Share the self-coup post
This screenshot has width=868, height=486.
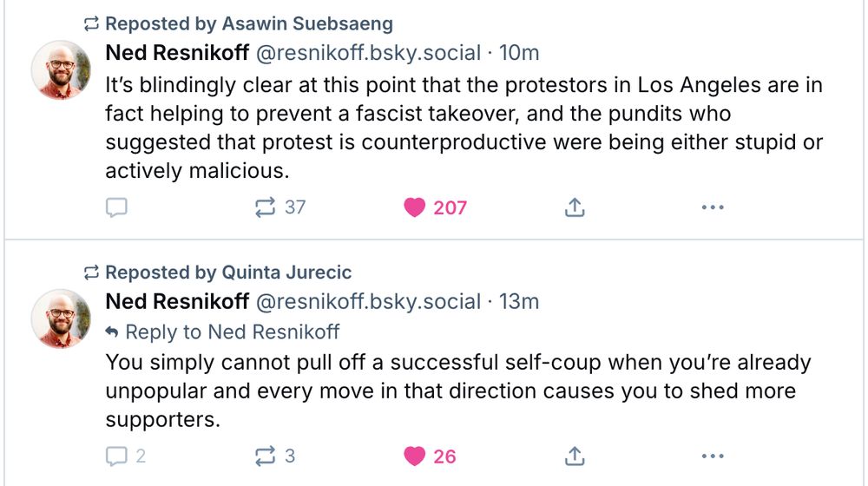click(575, 456)
